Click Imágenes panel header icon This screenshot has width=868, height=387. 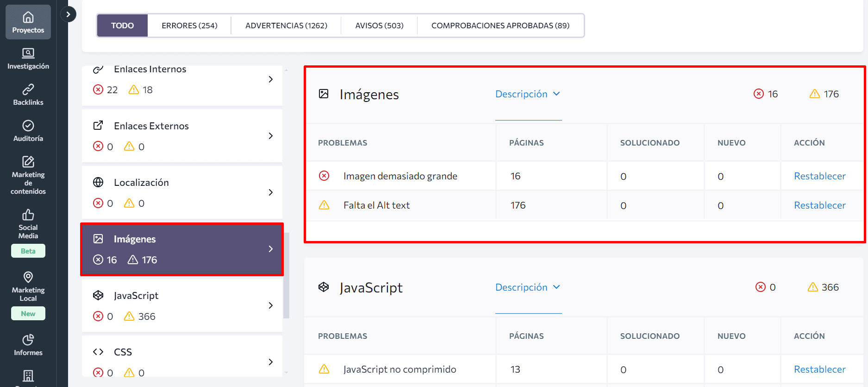[324, 94]
